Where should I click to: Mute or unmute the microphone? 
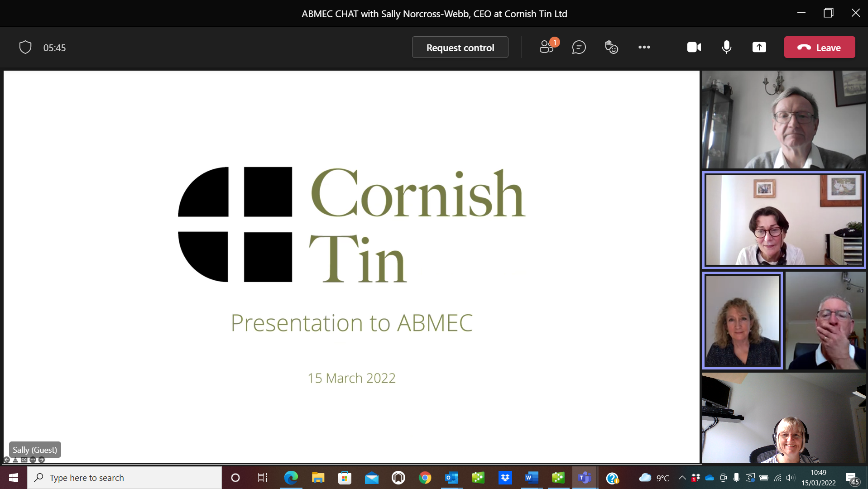726,47
